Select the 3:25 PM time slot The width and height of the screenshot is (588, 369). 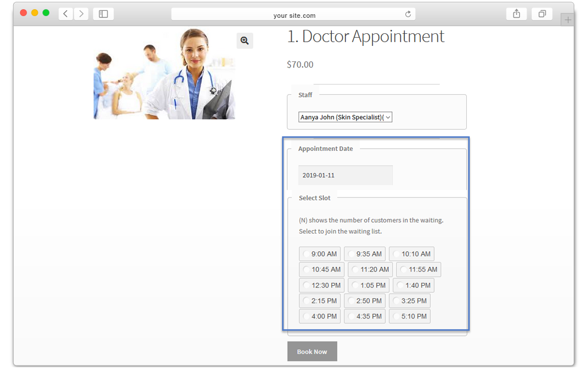point(409,301)
